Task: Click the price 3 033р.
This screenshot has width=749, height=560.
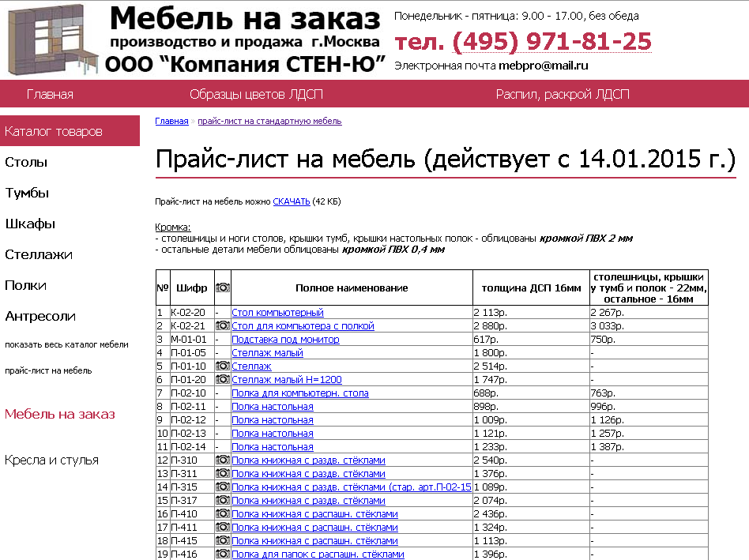Action: pyautogui.click(x=607, y=325)
